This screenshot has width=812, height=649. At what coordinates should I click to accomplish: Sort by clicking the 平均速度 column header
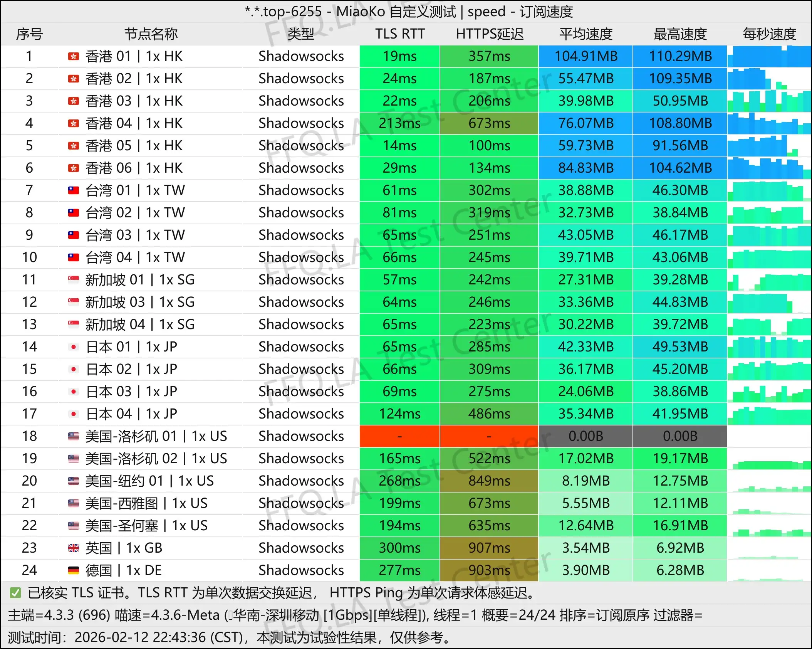click(x=586, y=34)
